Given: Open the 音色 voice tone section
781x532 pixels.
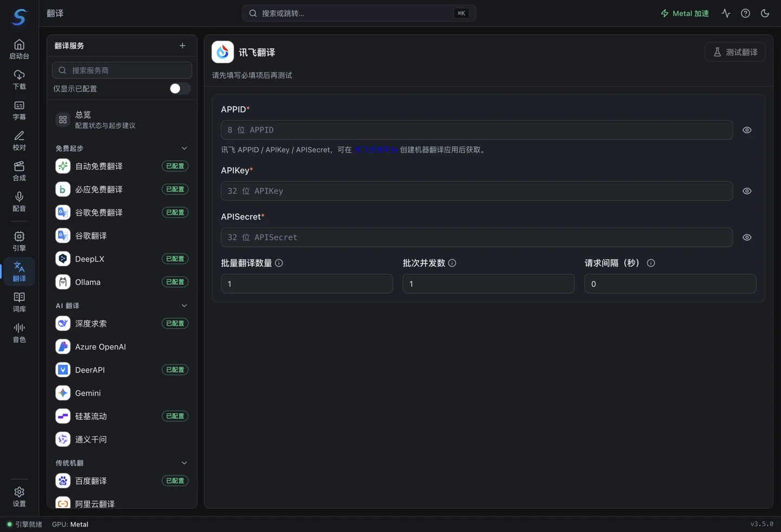Looking at the screenshot, I should 20,332.
